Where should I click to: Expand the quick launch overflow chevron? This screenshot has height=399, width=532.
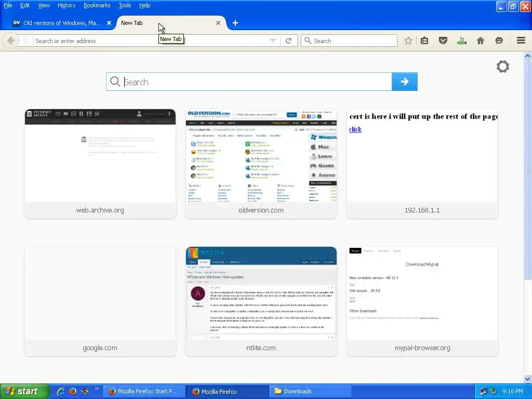pos(97,389)
